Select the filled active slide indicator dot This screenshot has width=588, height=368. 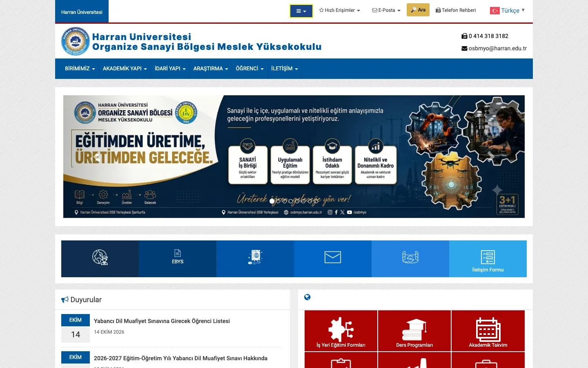pos(272,201)
